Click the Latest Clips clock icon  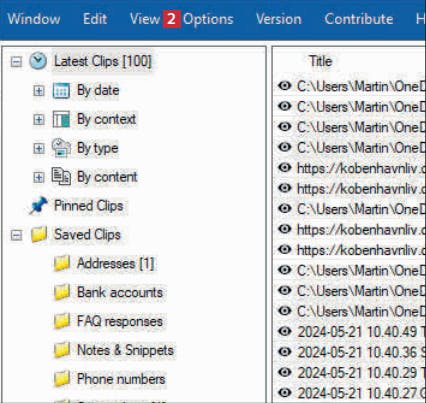(38, 61)
